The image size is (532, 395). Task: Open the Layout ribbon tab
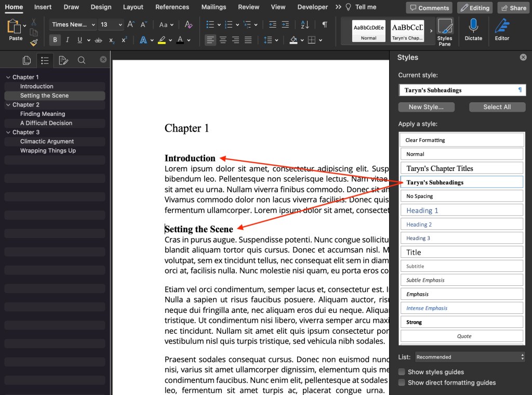133,7
